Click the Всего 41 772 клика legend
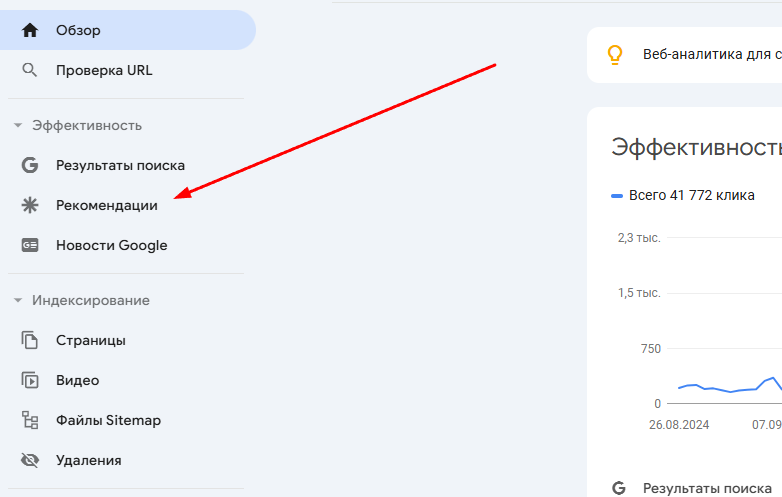Image resolution: width=782 pixels, height=497 pixels. [691, 195]
